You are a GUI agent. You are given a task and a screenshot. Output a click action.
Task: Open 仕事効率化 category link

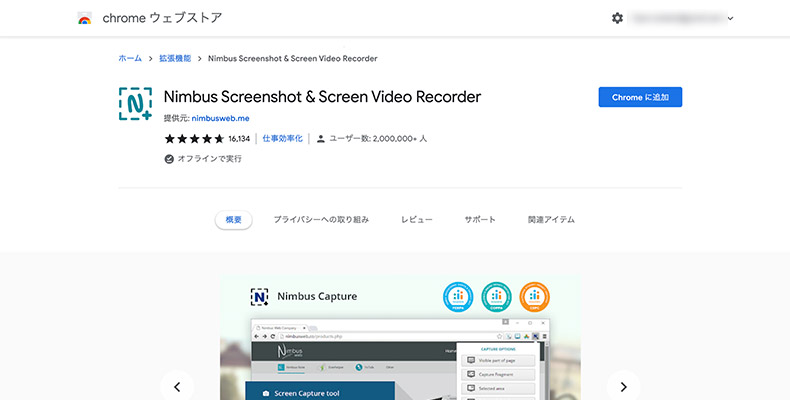click(282, 139)
